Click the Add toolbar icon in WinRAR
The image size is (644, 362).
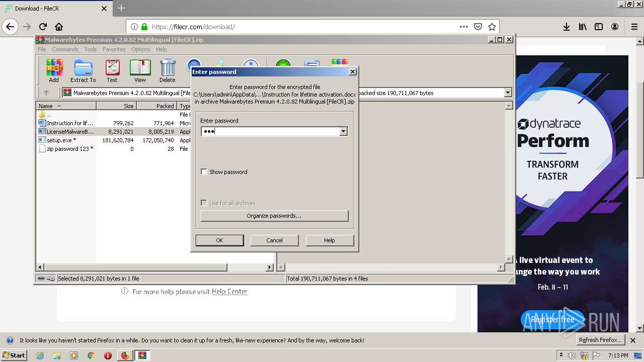(x=54, y=70)
